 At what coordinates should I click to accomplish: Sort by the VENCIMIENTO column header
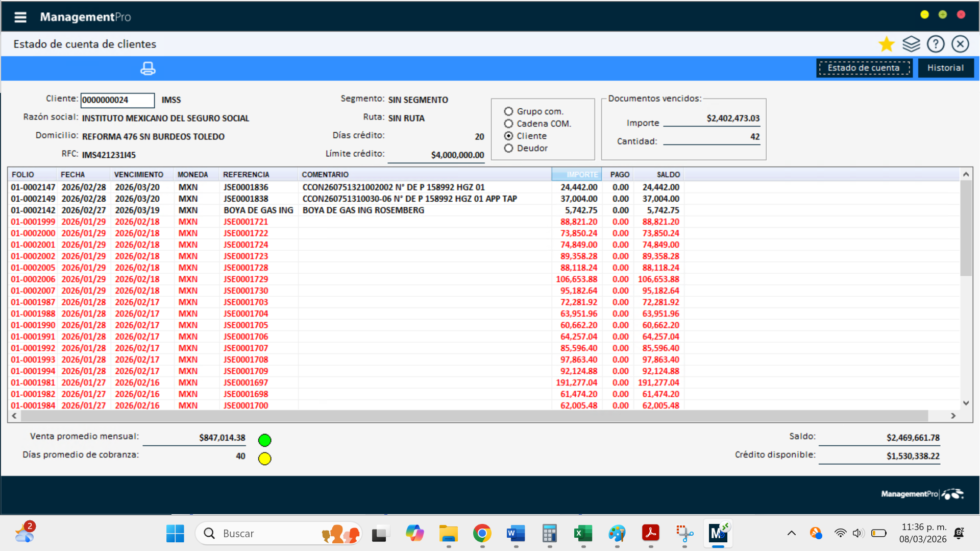pyautogui.click(x=139, y=175)
